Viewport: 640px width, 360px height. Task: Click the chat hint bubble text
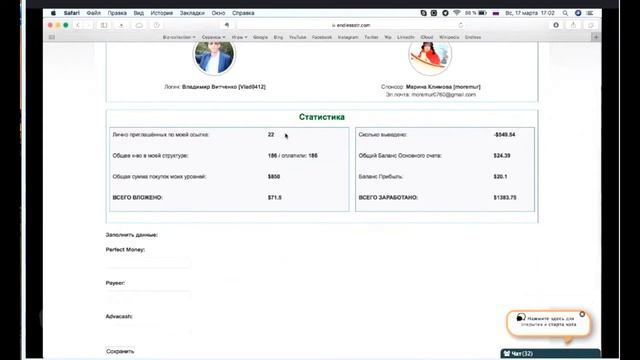click(x=550, y=321)
